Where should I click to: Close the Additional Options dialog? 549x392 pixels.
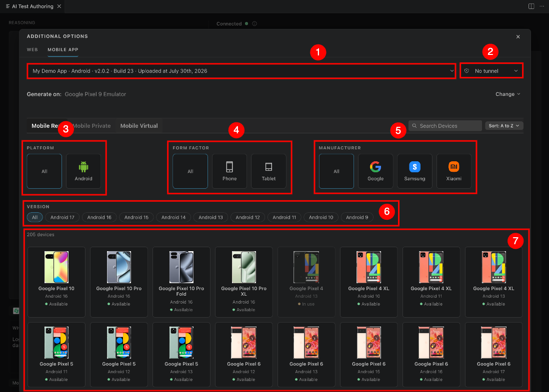[518, 37]
